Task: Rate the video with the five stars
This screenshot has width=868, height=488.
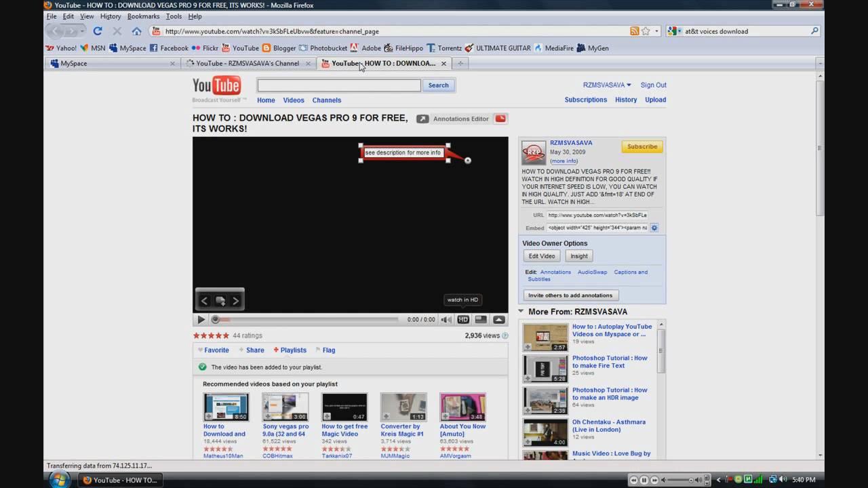Action: [x=211, y=335]
